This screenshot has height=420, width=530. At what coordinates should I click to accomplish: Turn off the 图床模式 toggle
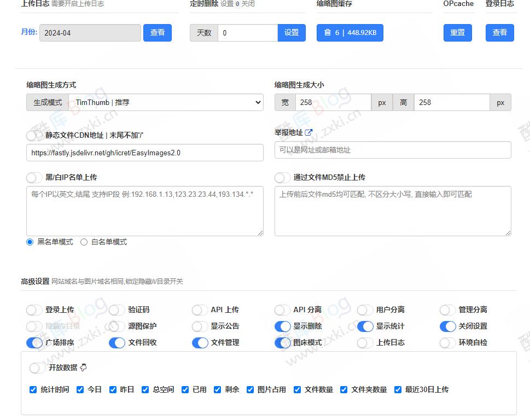tap(283, 343)
